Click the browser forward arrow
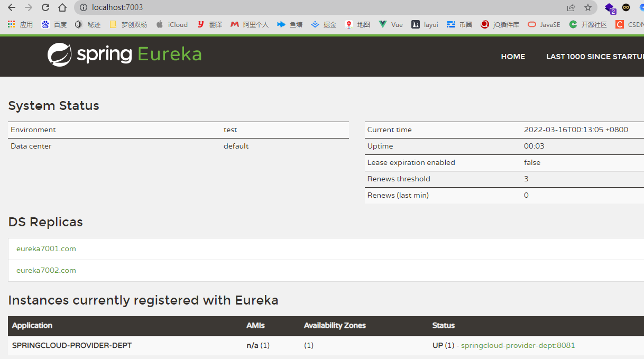 pos(29,7)
